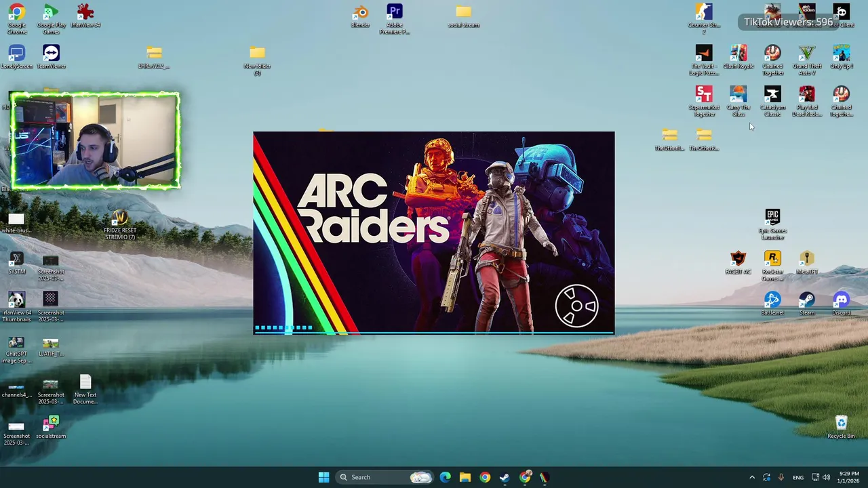
Task: Launch Only Up! game shortcut
Action: (842, 57)
